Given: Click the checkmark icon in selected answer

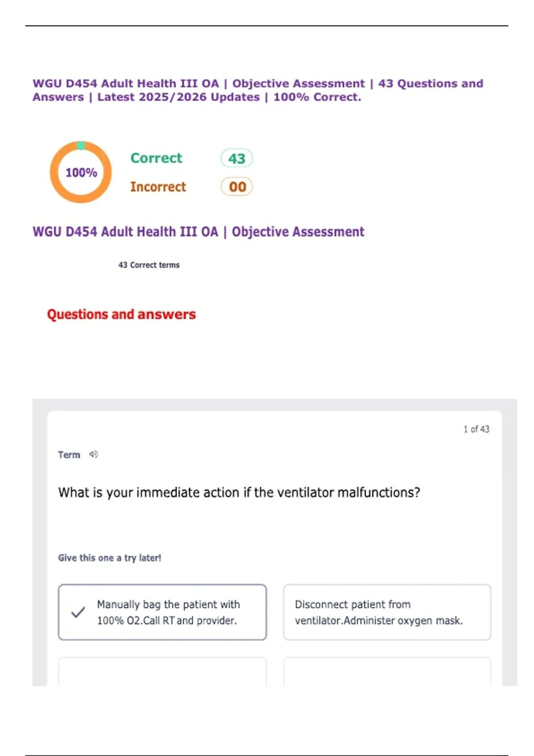Looking at the screenshot, I should tap(78, 612).
